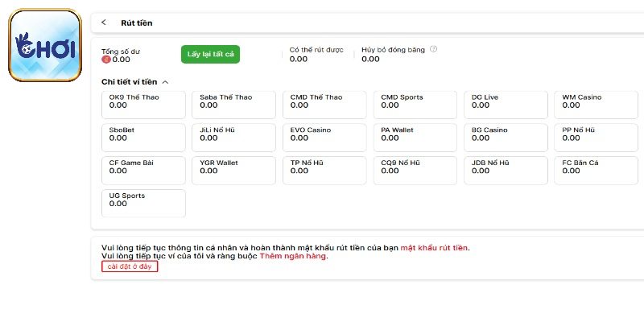Click the red coin icon under Tổng số dư
This screenshot has width=644, height=322.
click(x=105, y=59)
